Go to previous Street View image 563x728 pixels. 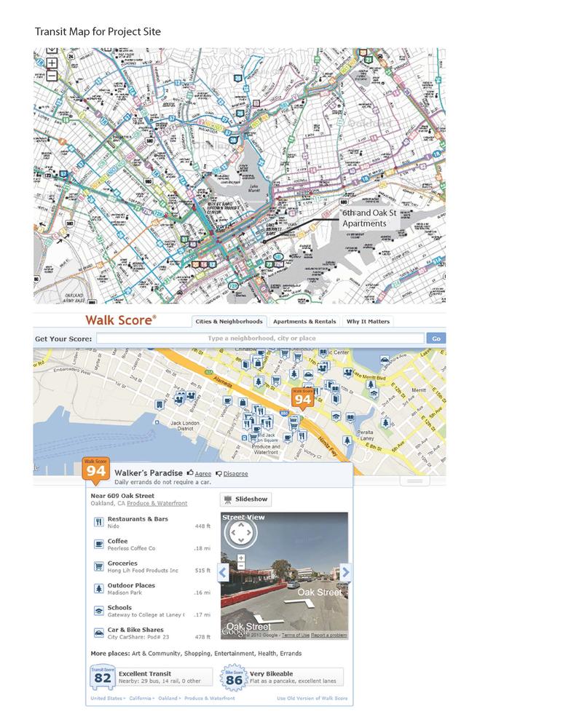[x=223, y=572]
